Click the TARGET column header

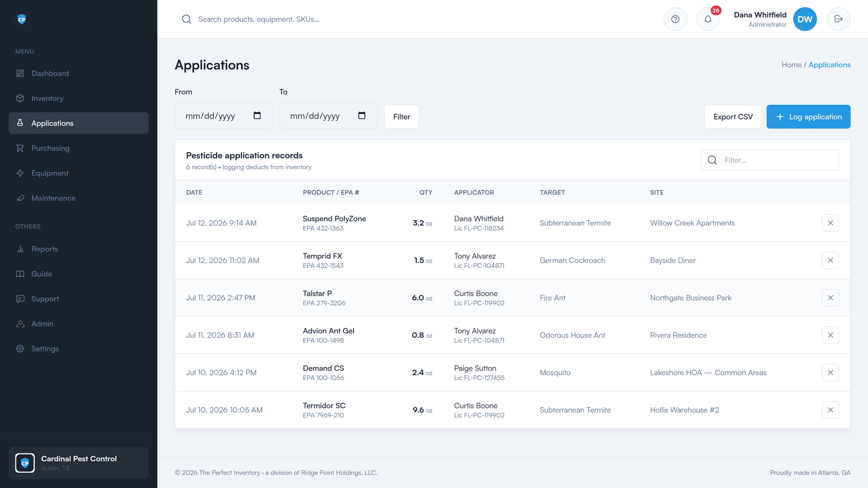click(552, 192)
